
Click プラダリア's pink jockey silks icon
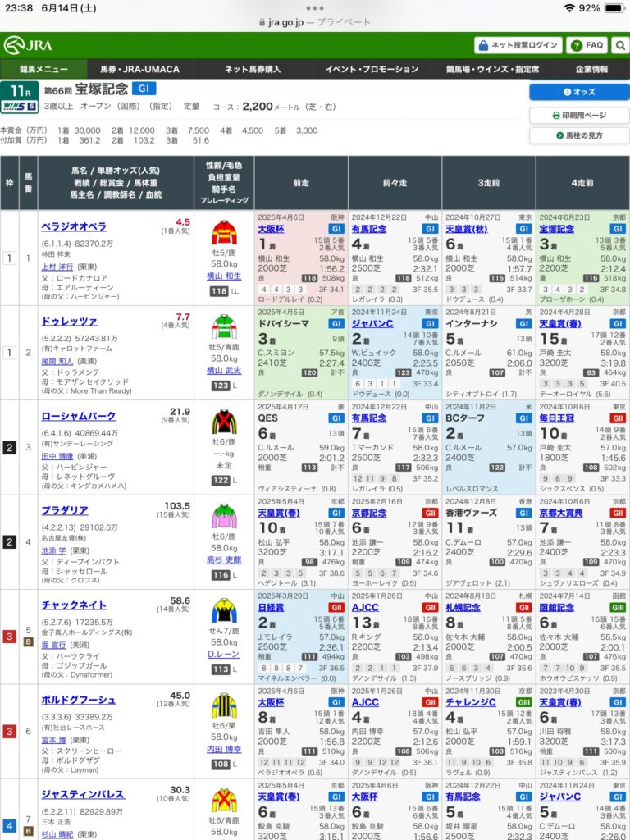[224, 516]
